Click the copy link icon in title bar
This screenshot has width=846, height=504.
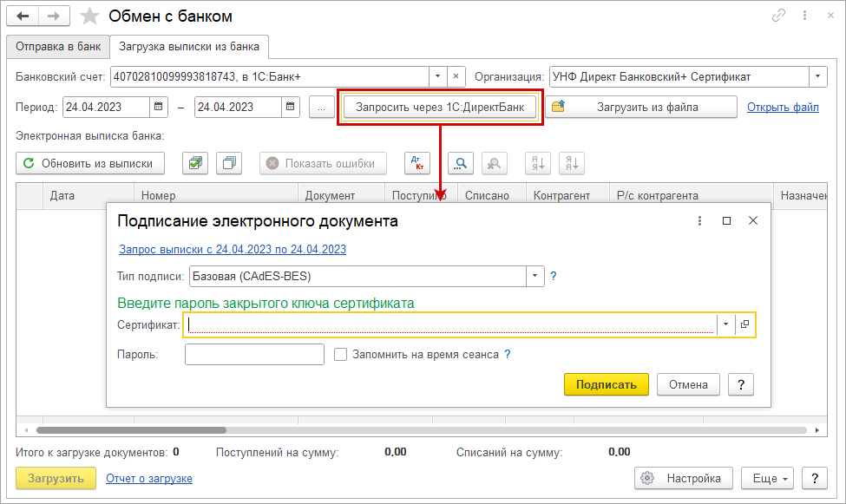777,16
